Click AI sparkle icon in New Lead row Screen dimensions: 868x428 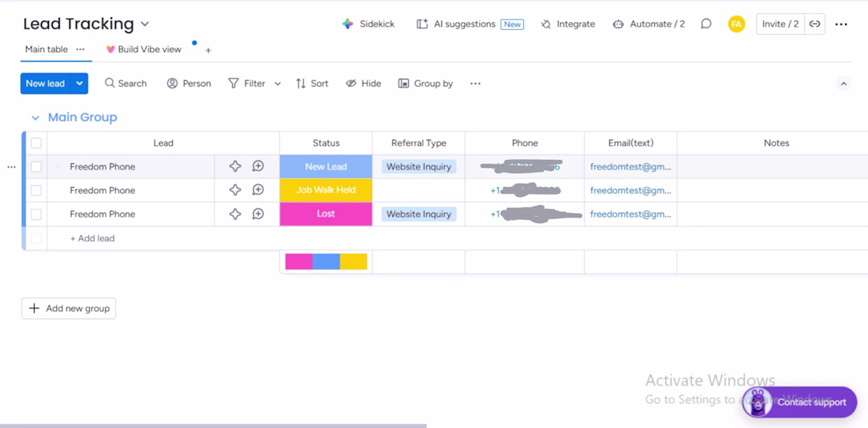click(235, 166)
